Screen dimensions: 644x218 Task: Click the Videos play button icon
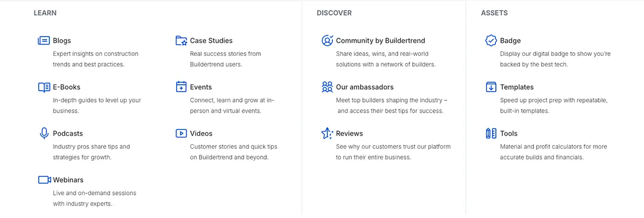pos(181,134)
